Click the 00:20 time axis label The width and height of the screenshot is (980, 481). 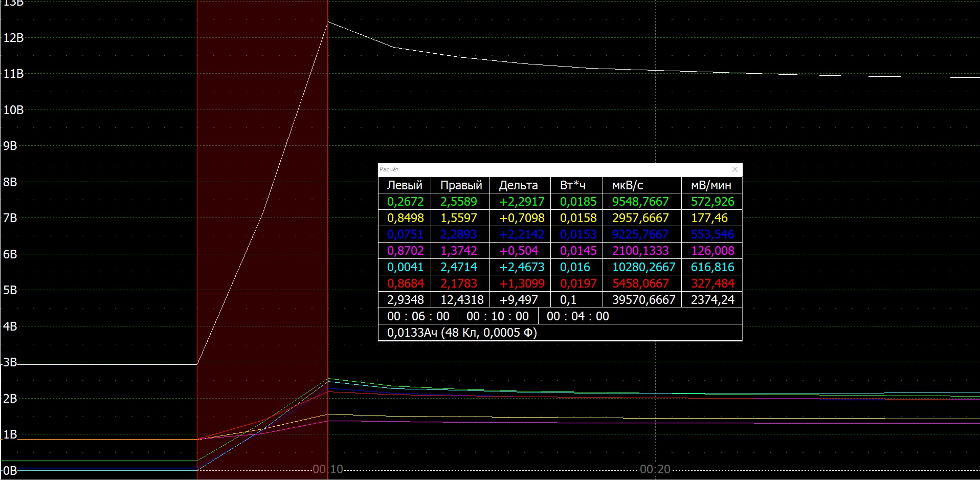(655, 469)
